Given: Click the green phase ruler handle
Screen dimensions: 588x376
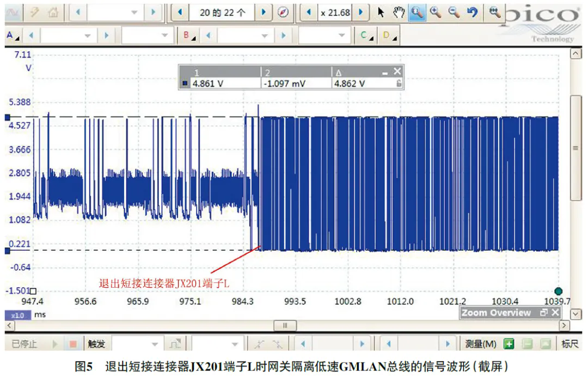Looking at the screenshot, I should tap(559, 291).
